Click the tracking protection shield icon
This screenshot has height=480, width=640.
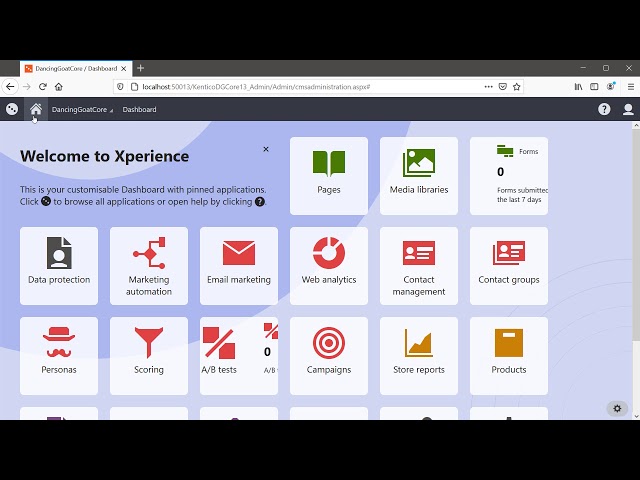click(120, 87)
